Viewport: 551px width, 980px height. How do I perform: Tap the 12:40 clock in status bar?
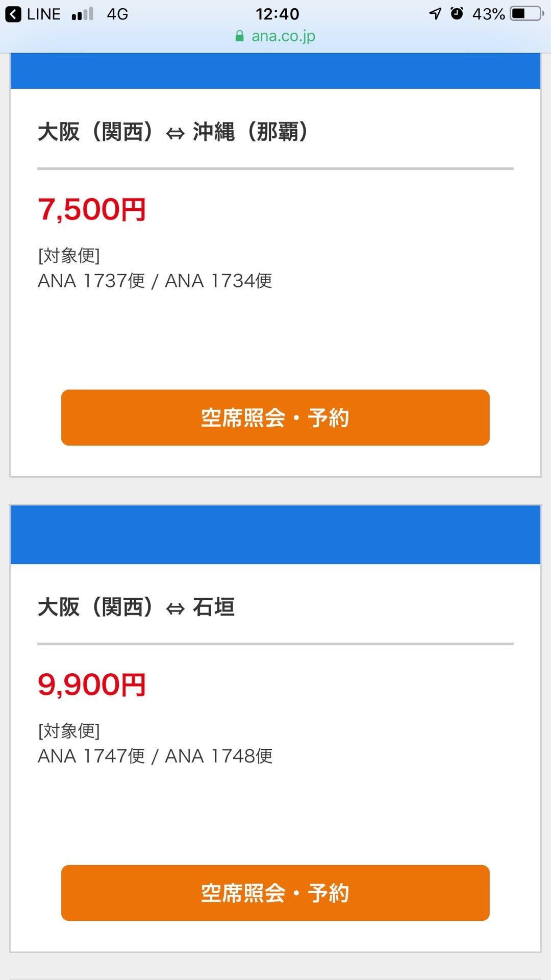point(277,14)
